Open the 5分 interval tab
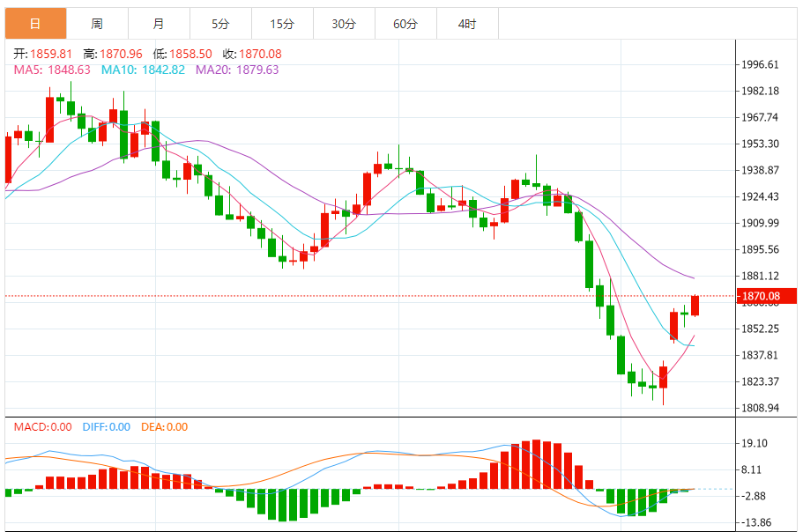803x532 pixels. point(220,24)
